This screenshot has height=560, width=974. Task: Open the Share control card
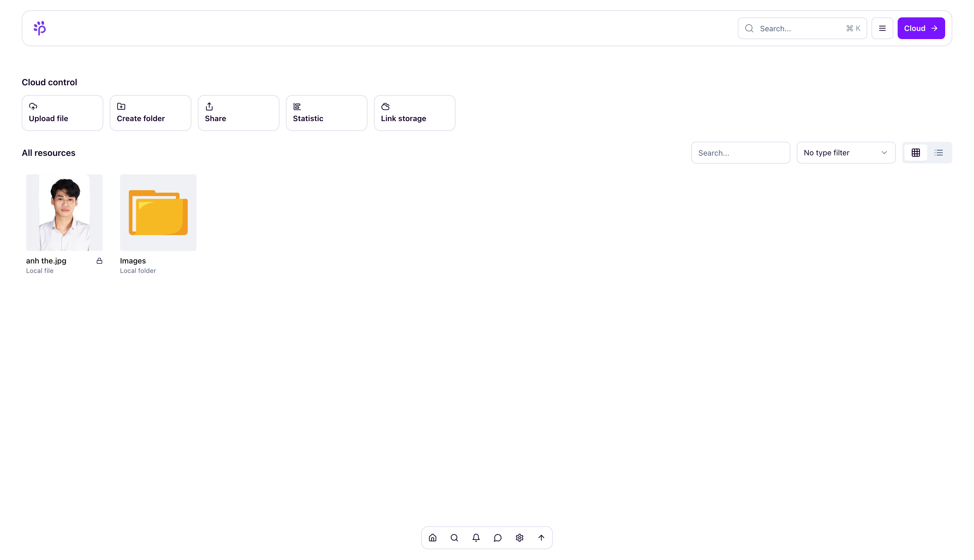pyautogui.click(x=238, y=113)
